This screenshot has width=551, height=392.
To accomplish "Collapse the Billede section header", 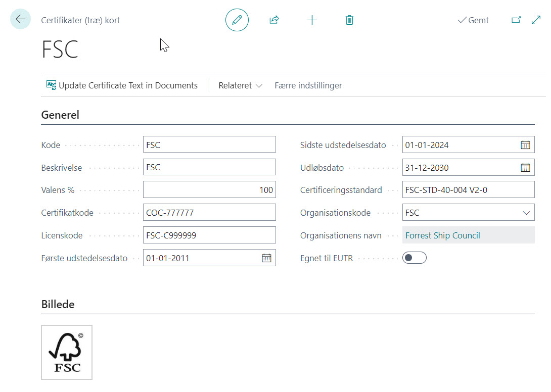I will click(x=58, y=304).
